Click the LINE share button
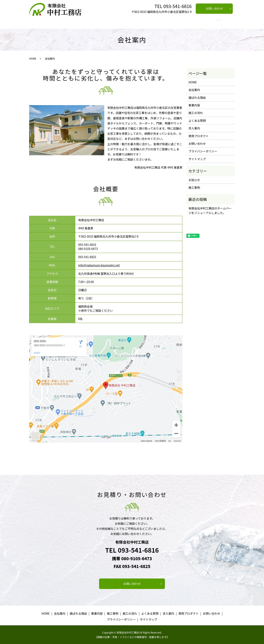264x644 pixels. [x=193, y=236]
